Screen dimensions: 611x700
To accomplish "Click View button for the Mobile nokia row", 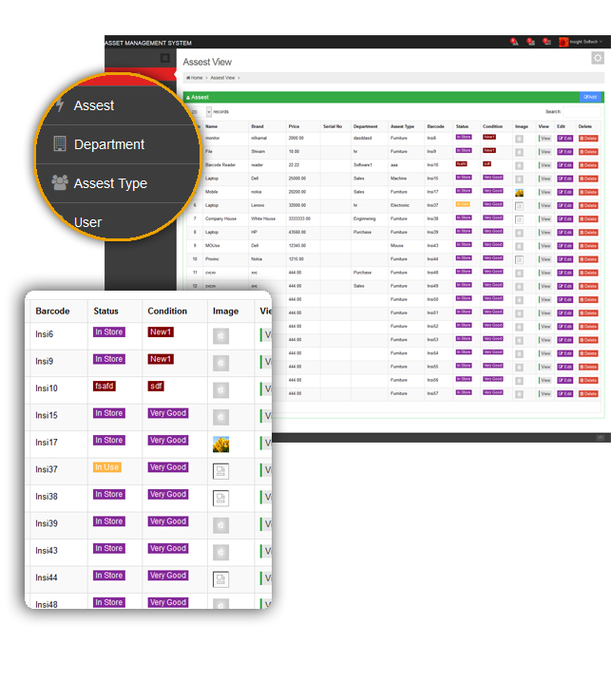I will [x=544, y=191].
